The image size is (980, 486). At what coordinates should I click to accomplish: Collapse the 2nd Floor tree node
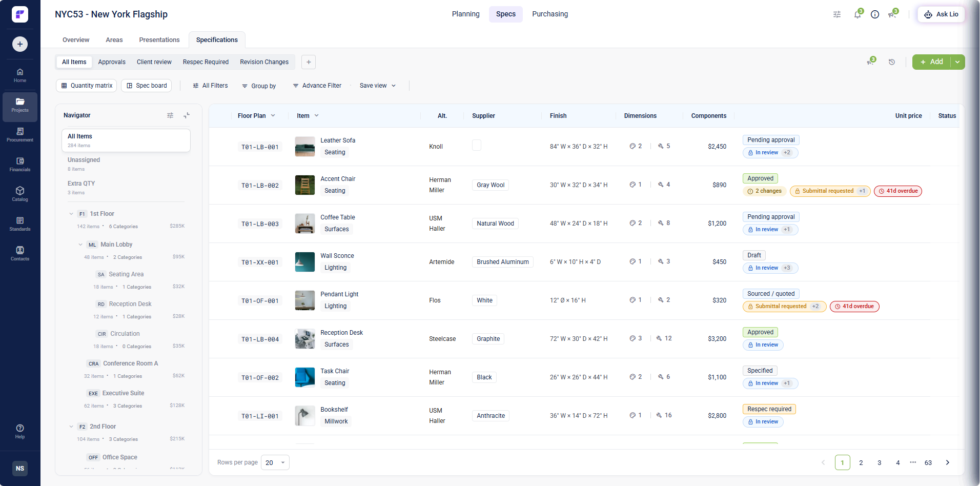coord(71,427)
